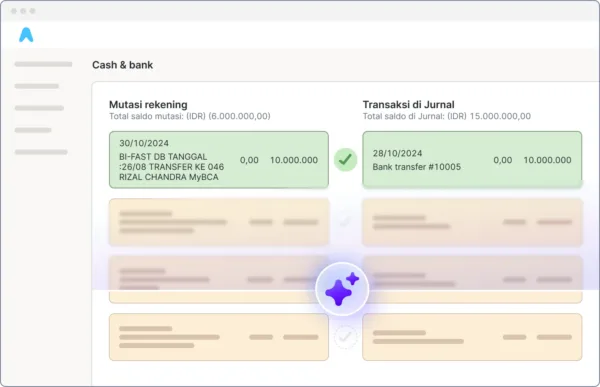Open the third sidebar menu placeholder
Viewport: 600px width, 387px height.
point(39,108)
